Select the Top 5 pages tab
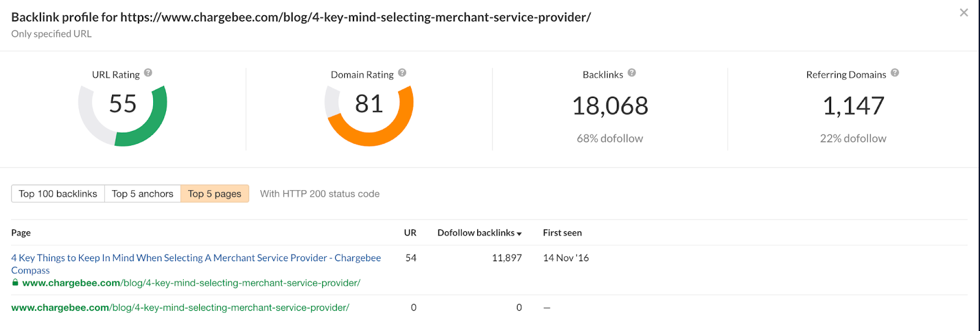980x331 pixels. tap(215, 193)
